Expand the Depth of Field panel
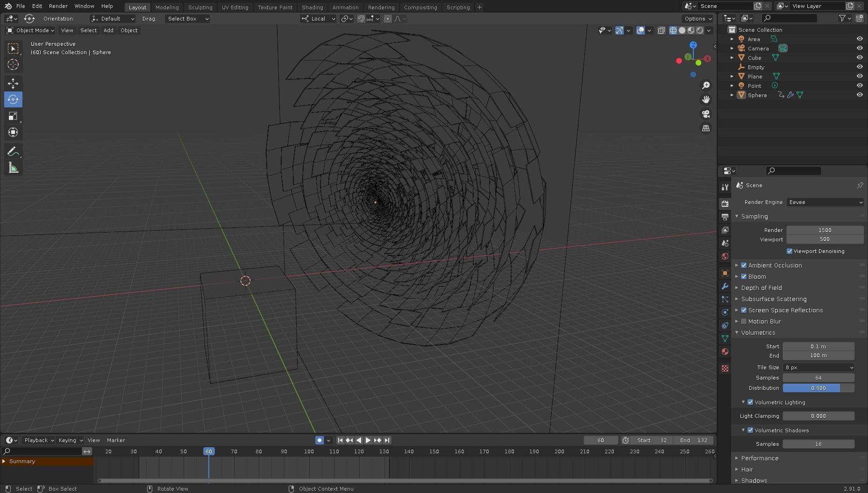 pyautogui.click(x=761, y=288)
